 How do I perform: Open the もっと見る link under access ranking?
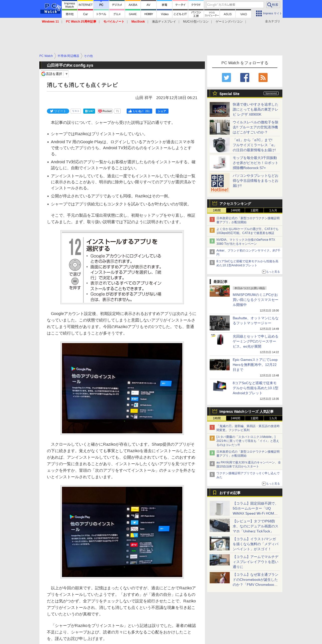pyautogui.click(x=271, y=272)
